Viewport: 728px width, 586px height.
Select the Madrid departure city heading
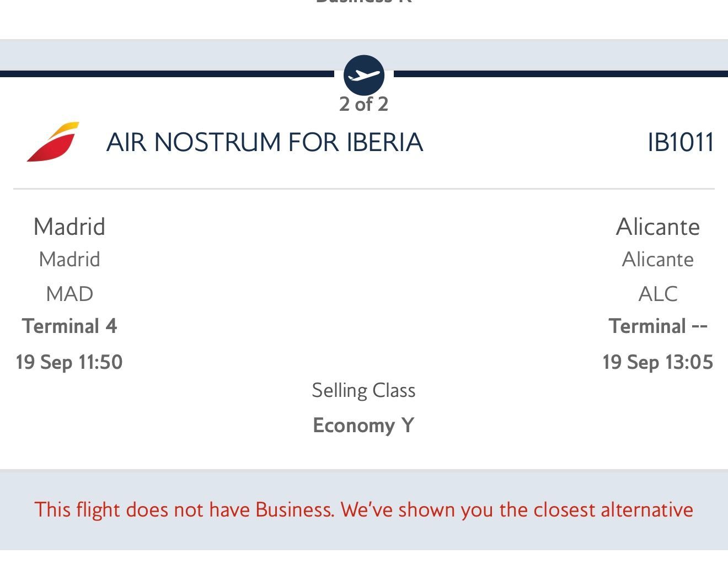(69, 227)
